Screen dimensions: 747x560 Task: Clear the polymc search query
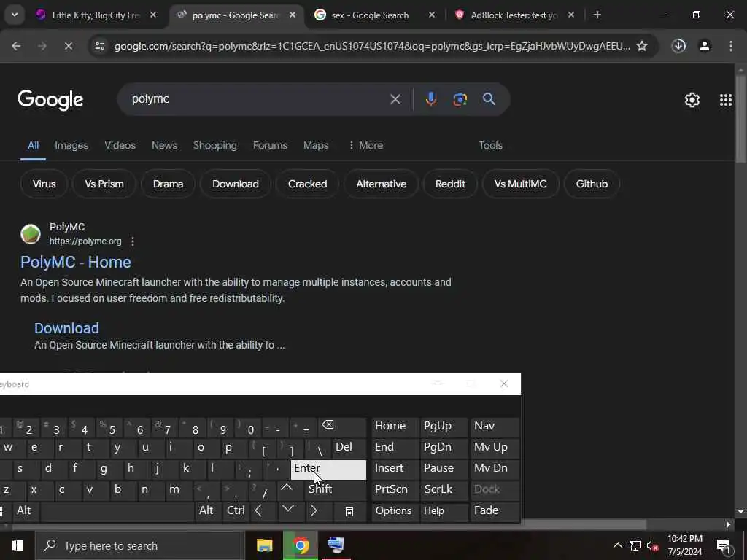[x=395, y=99]
